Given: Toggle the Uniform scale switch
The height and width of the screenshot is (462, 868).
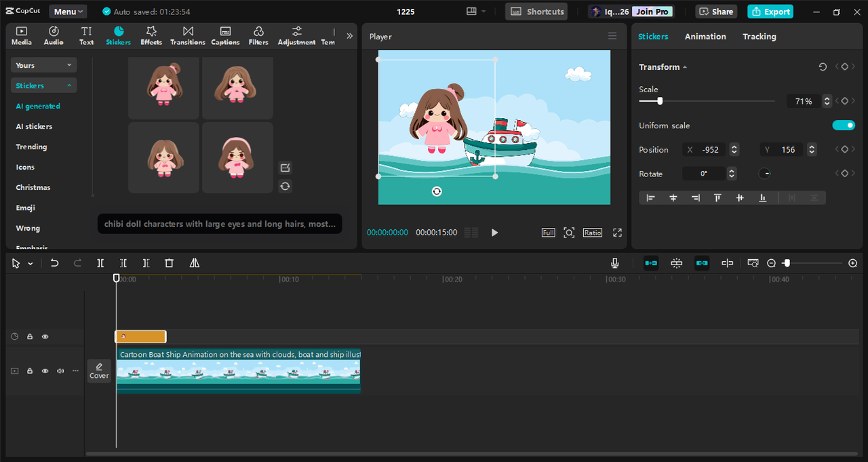Looking at the screenshot, I should coord(844,125).
